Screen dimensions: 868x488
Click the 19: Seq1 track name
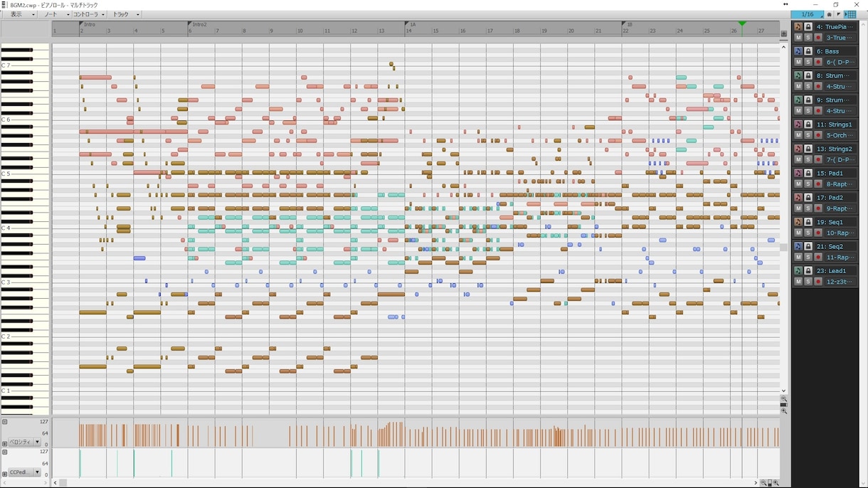point(835,222)
